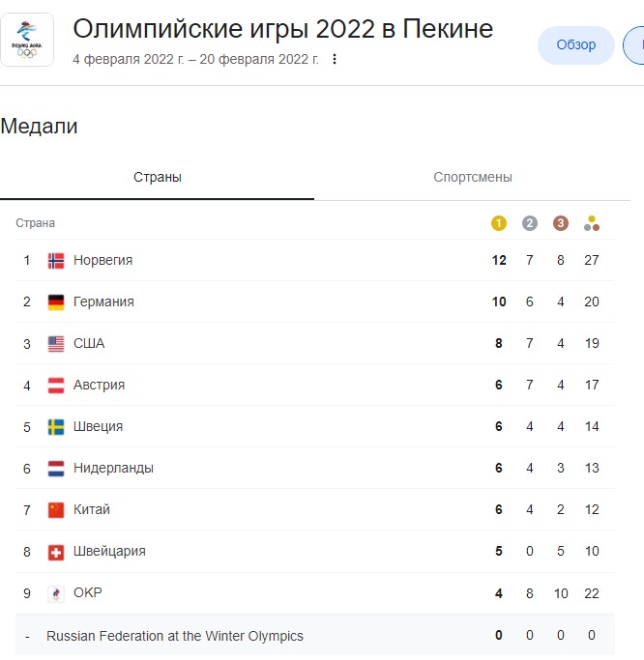This screenshot has width=644, height=660.
Task: Click the Switzerland flag icon
Action: 56,552
